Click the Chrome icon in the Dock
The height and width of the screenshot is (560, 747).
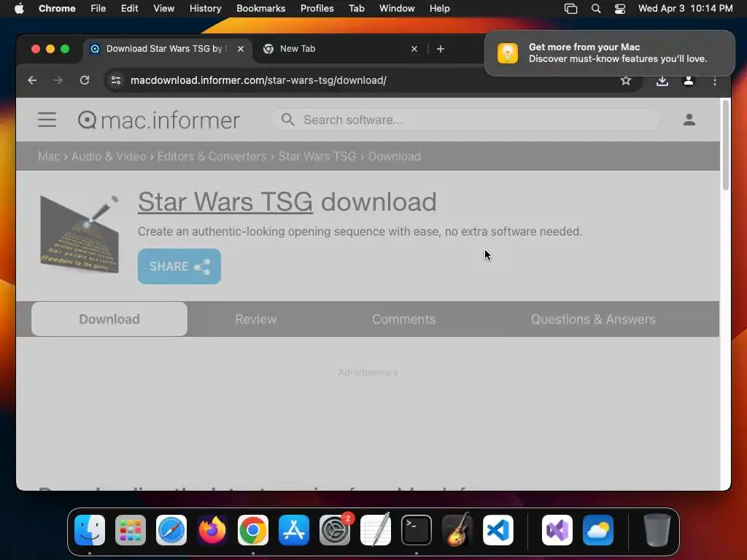tap(253, 530)
